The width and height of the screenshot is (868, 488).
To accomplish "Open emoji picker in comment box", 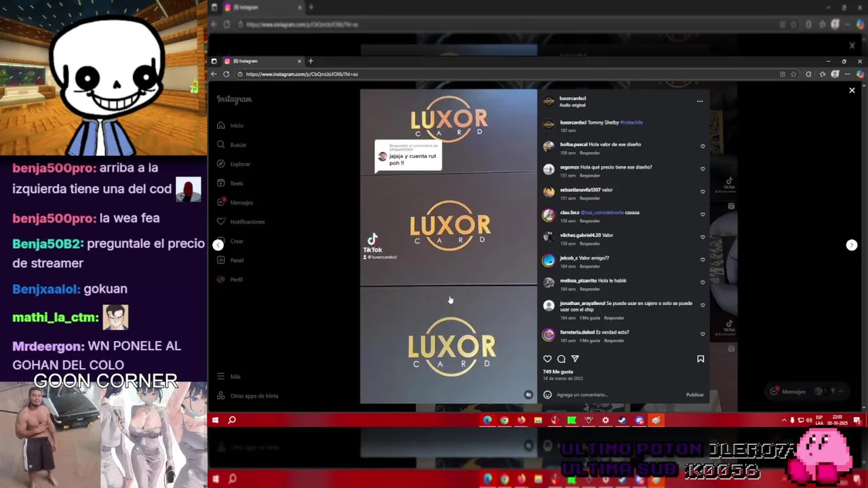I will tap(547, 394).
